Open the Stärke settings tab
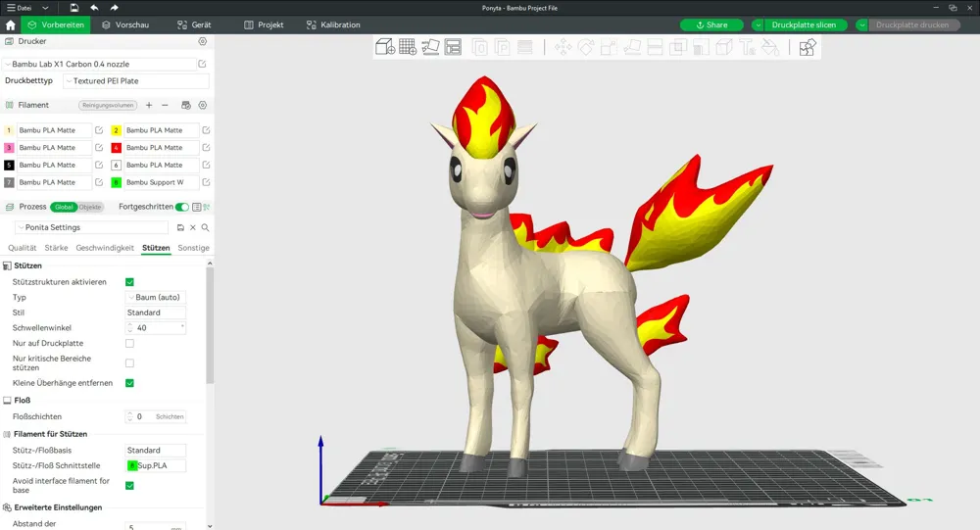 (x=56, y=248)
